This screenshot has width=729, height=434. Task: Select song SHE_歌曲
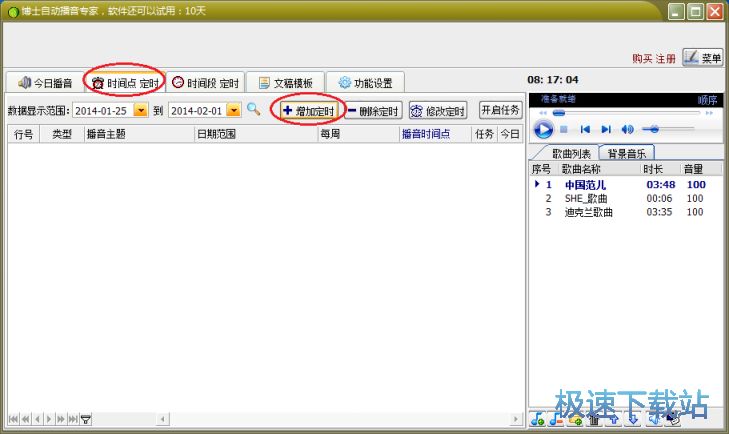[x=586, y=199]
